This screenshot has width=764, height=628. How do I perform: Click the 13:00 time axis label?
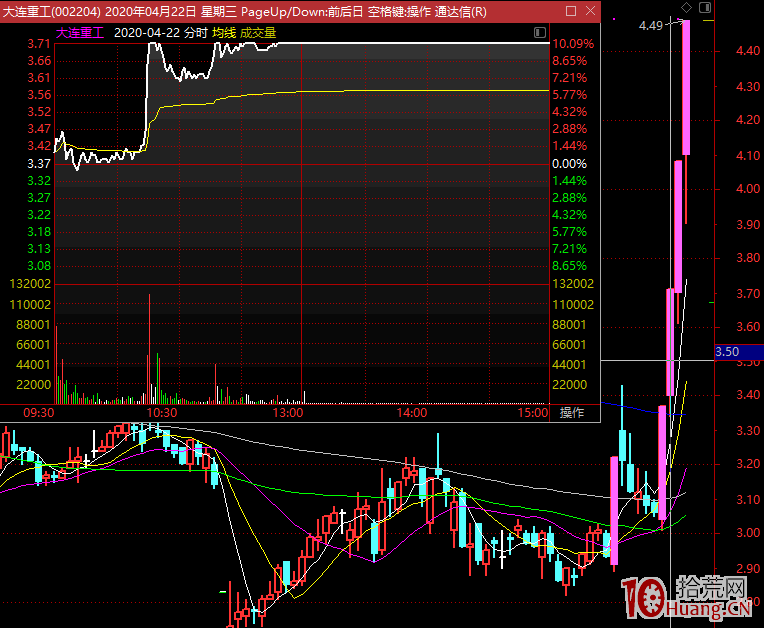(287, 413)
